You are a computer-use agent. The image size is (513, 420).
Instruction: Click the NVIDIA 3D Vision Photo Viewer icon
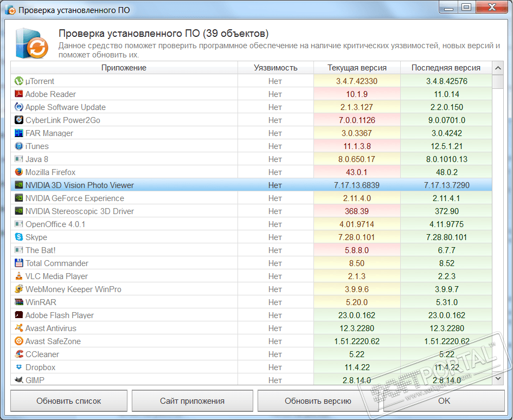point(19,185)
